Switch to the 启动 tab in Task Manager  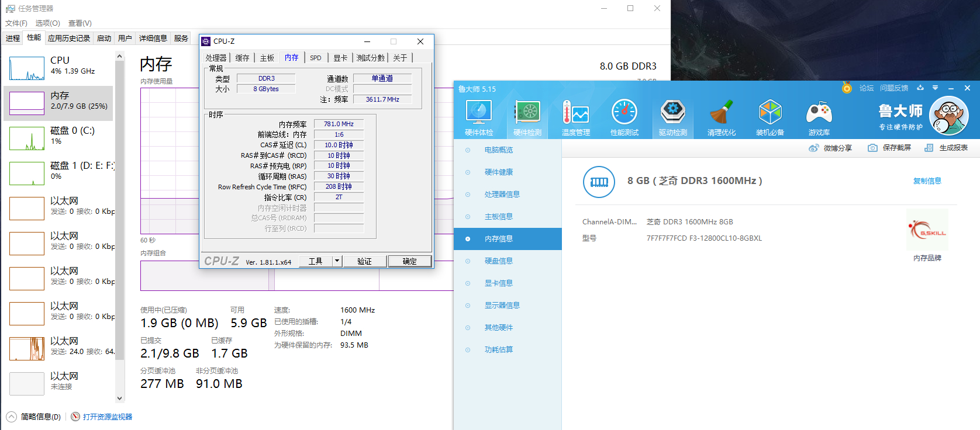point(104,39)
